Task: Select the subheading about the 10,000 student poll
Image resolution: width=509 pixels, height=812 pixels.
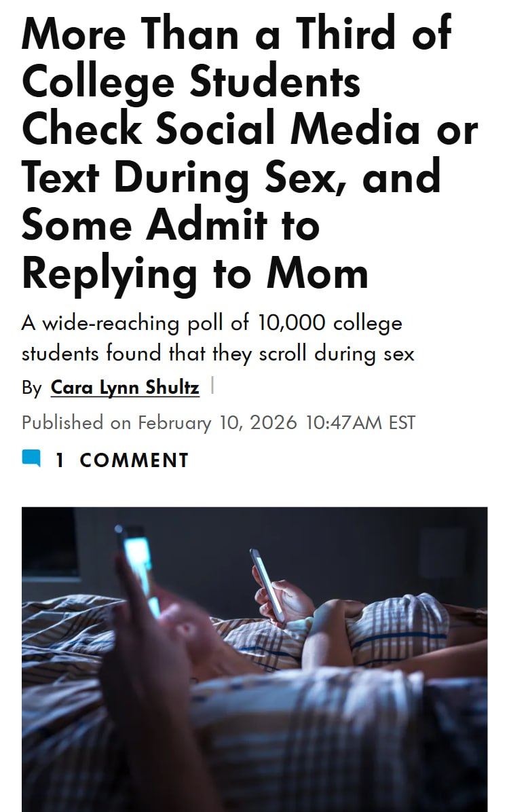Action: (x=217, y=337)
